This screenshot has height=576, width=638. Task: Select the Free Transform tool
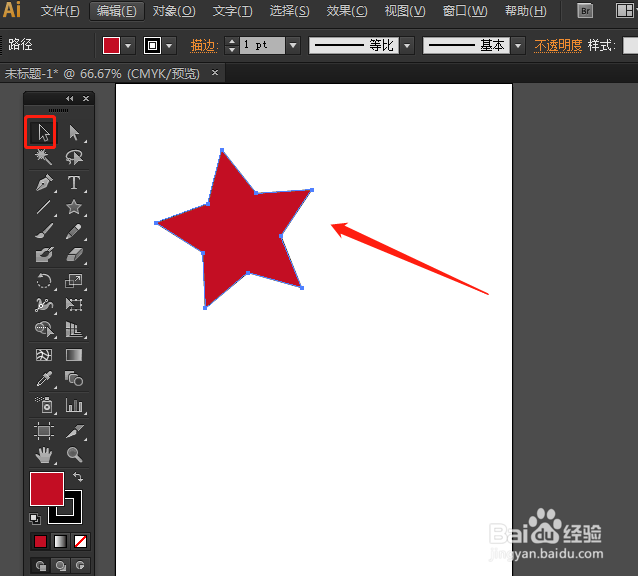74,305
